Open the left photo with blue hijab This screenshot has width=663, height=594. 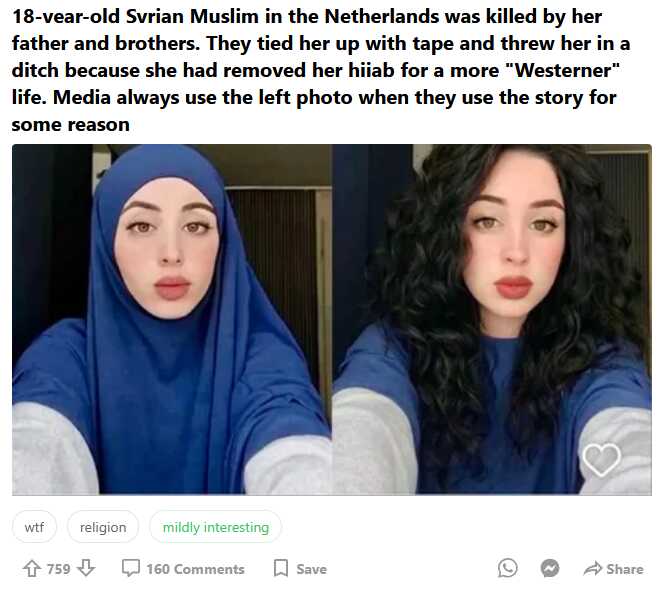coord(172,320)
